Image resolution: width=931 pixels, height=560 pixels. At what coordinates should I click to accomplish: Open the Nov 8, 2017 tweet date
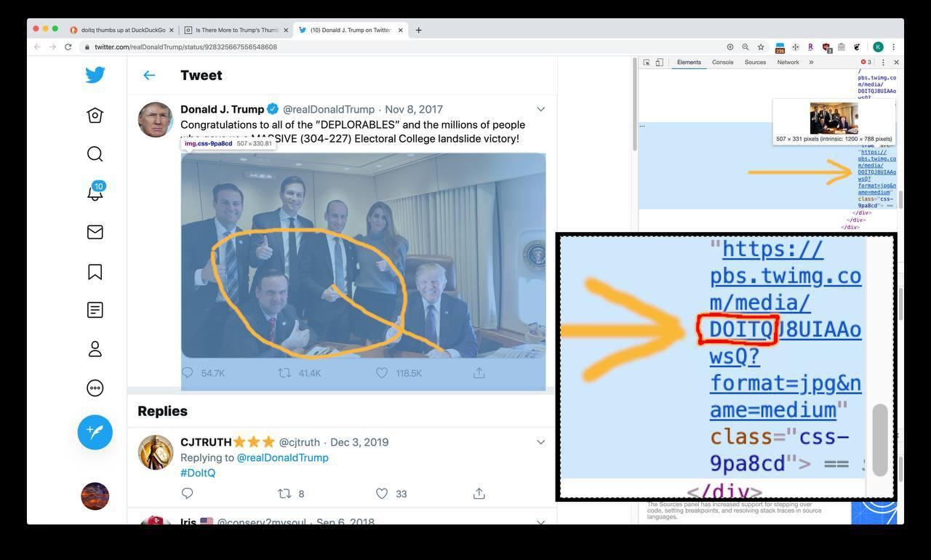(x=414, y=109)
